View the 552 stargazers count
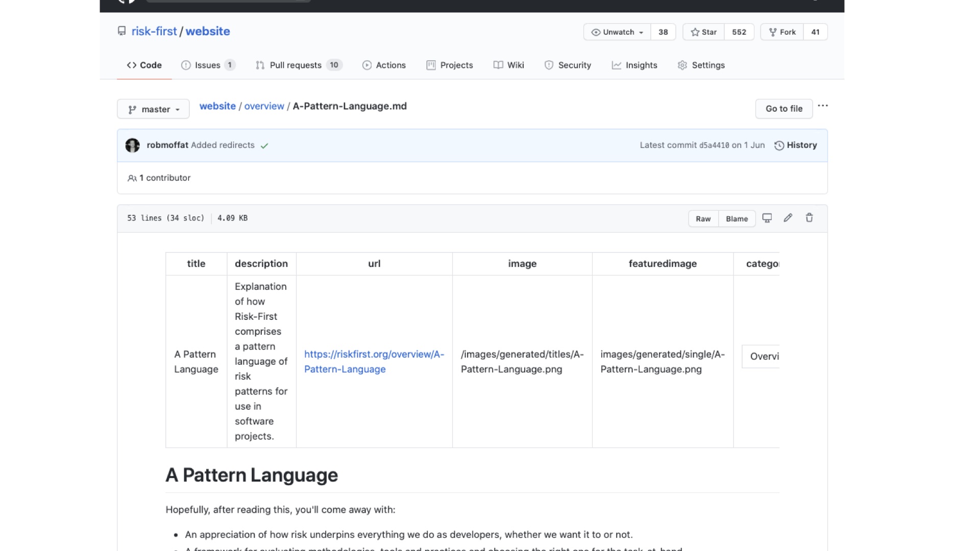The image size is (980, 551). pos(739,32)
